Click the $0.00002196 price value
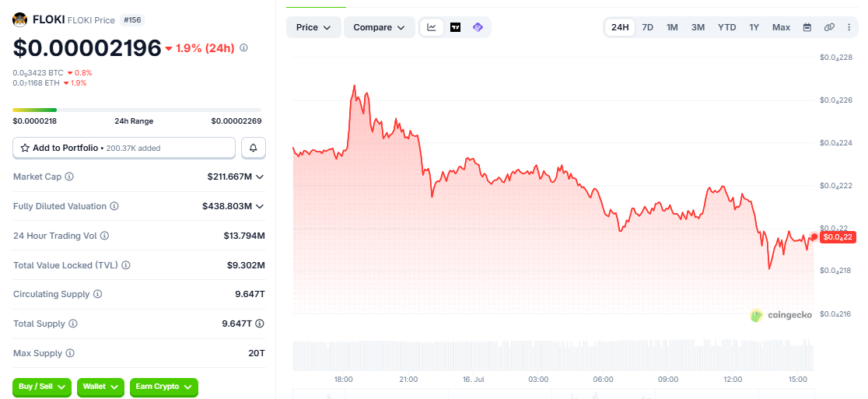Screen dimensions: 868x399 (x=87, y=48)
